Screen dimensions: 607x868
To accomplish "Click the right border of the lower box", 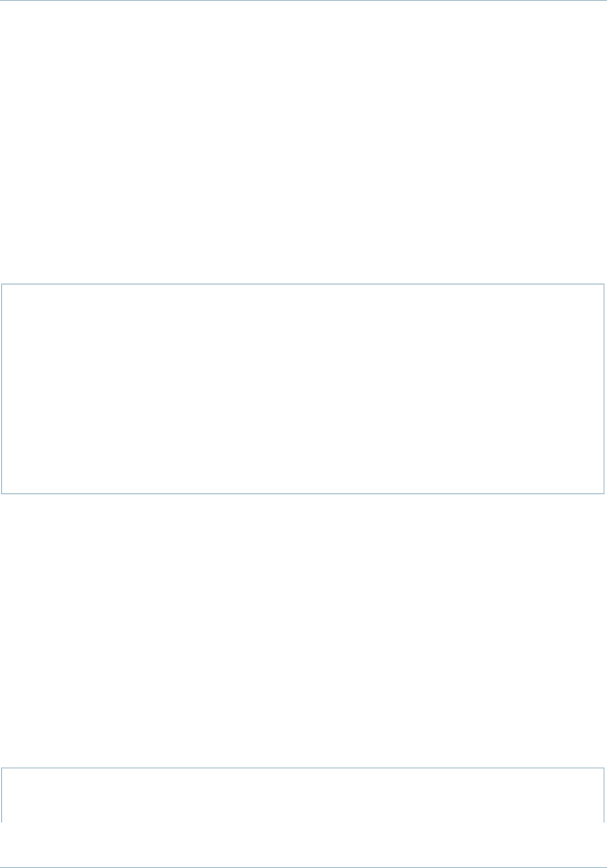I will (x=603, y=795).
